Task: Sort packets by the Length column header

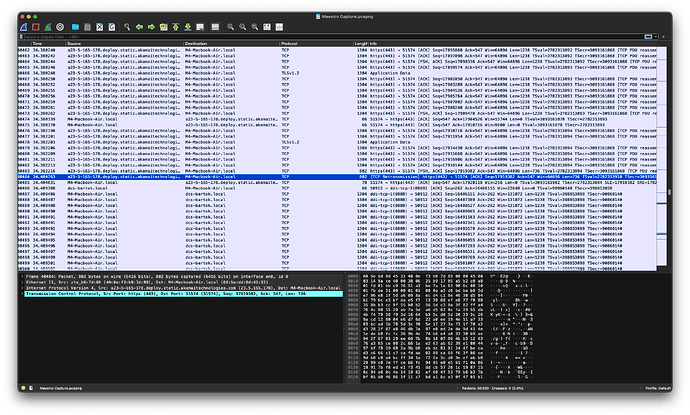Action: click(x=360, y=44)
